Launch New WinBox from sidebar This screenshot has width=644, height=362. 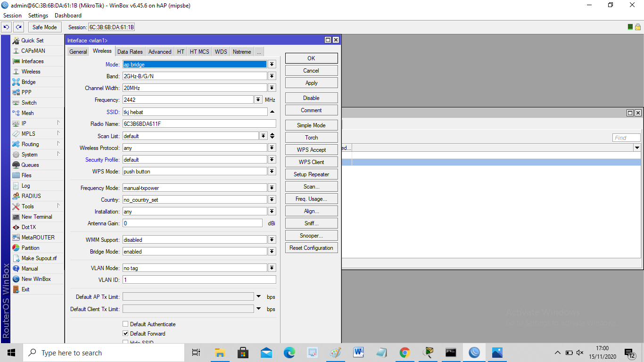[37, 279]
